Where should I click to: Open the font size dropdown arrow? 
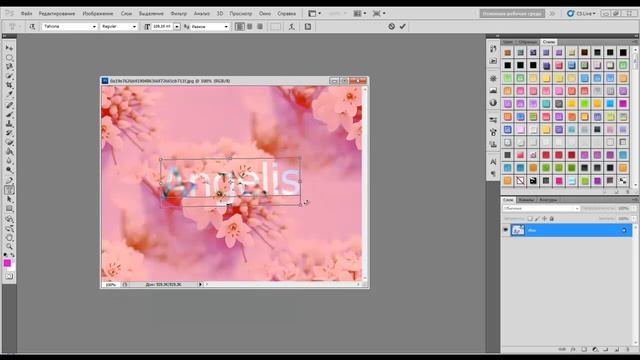177,27
